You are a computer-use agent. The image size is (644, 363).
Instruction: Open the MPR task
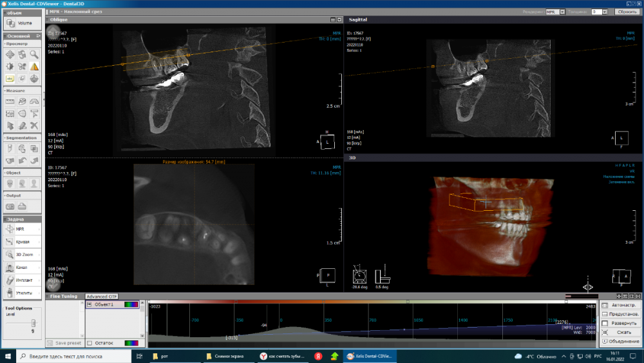pyautogui.click(x=21, y=229)
